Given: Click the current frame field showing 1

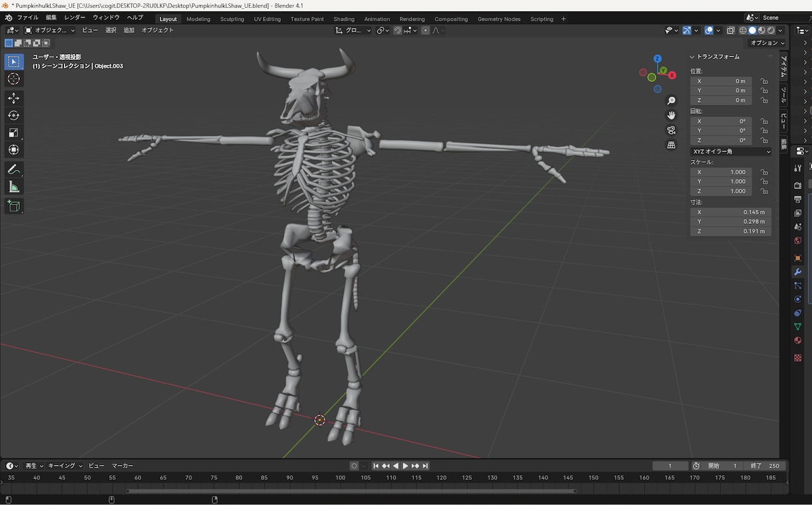Looking at the screenshot, I should point(670,466).
